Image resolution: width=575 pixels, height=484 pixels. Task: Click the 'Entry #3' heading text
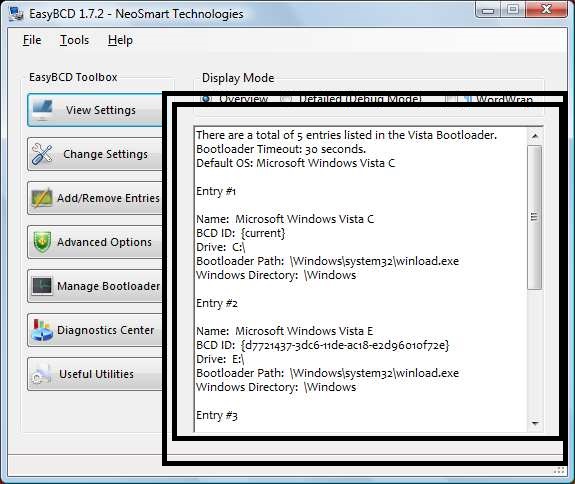[x=217, y=415]
